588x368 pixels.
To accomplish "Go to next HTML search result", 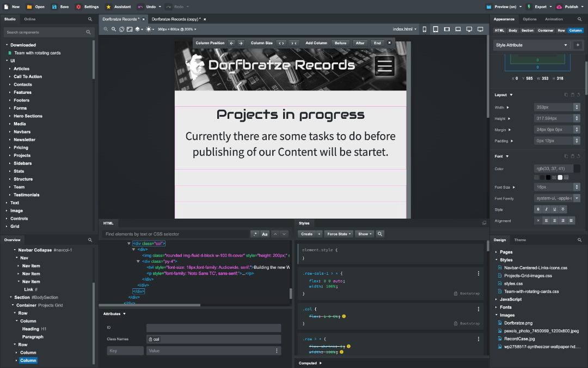I will [x=284, y=234].
